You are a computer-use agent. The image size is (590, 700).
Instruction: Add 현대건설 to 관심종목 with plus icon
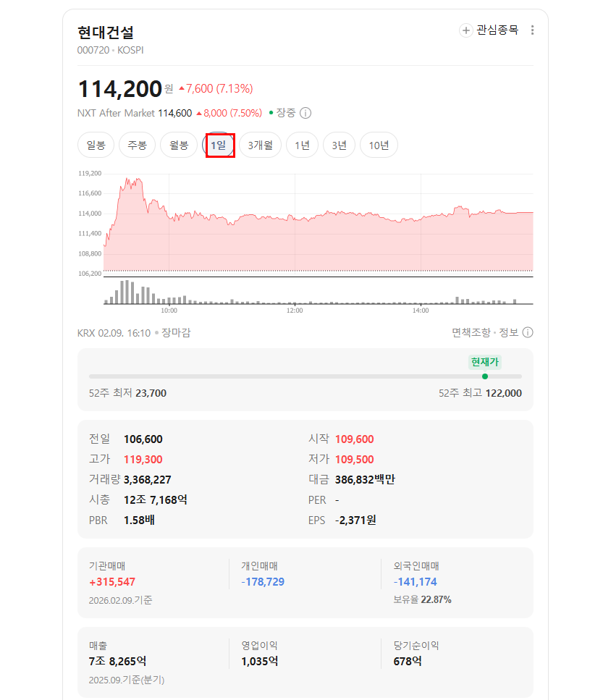coord(466,30)
